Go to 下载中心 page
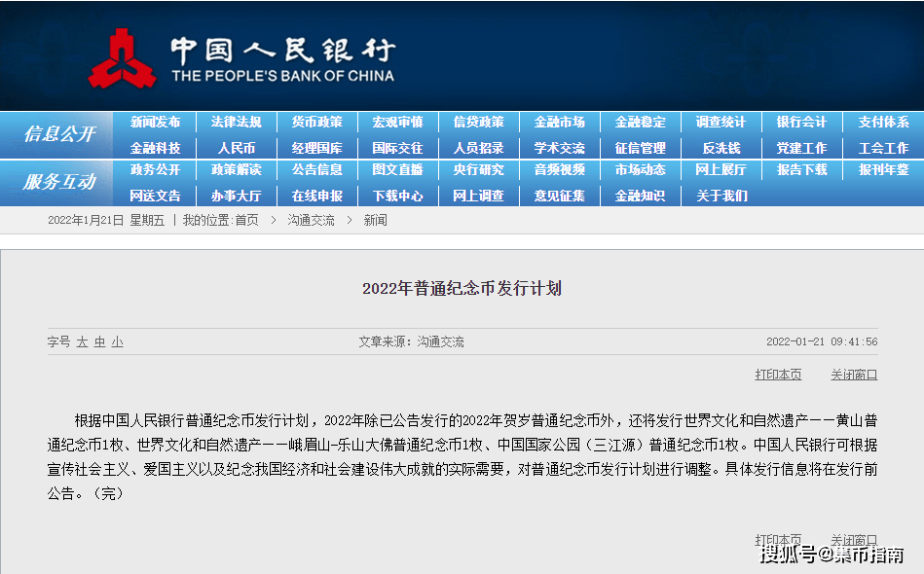 click(x=397, y=196)
